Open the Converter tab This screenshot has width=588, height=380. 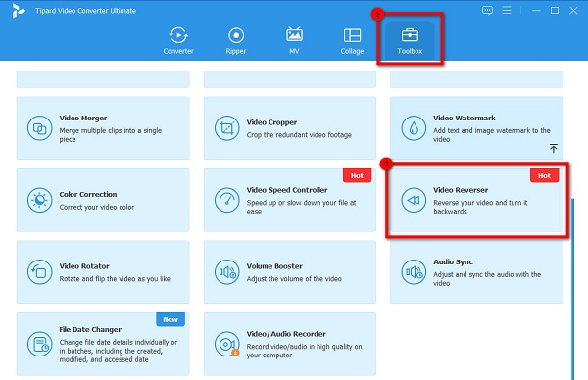point(178,41)
